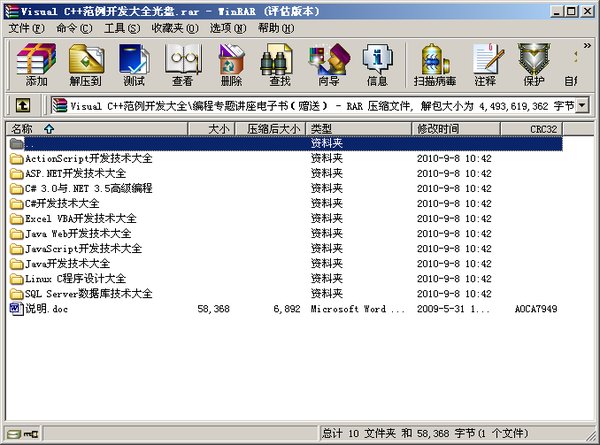Open the 文件(F) menu
Image resolution: width=600 pixels, height=445 pixels.
[x=26, y=28]
